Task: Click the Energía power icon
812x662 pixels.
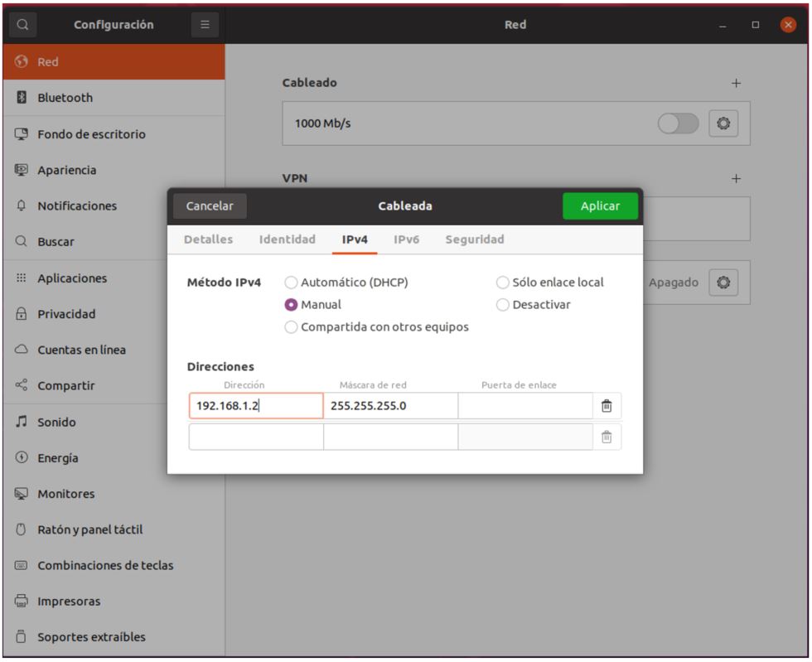Action: tap(22, 457)
